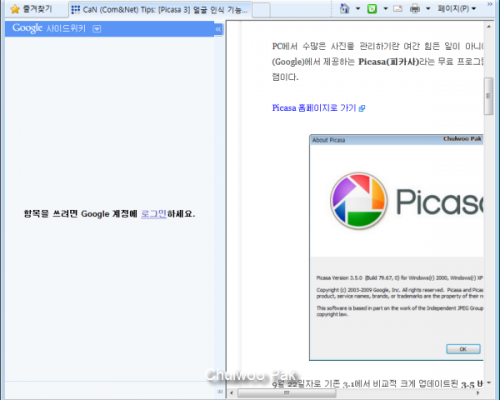Open Google 사이드위키 options dropdown
This screenshot has width=500, height=400.
tap(97, 29)
